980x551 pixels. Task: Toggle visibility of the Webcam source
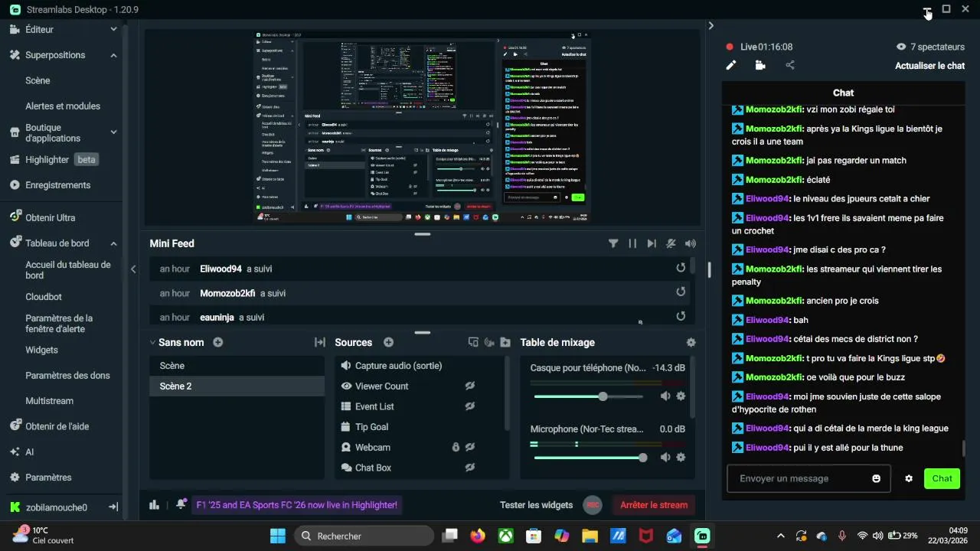click(x=470, y=447)
